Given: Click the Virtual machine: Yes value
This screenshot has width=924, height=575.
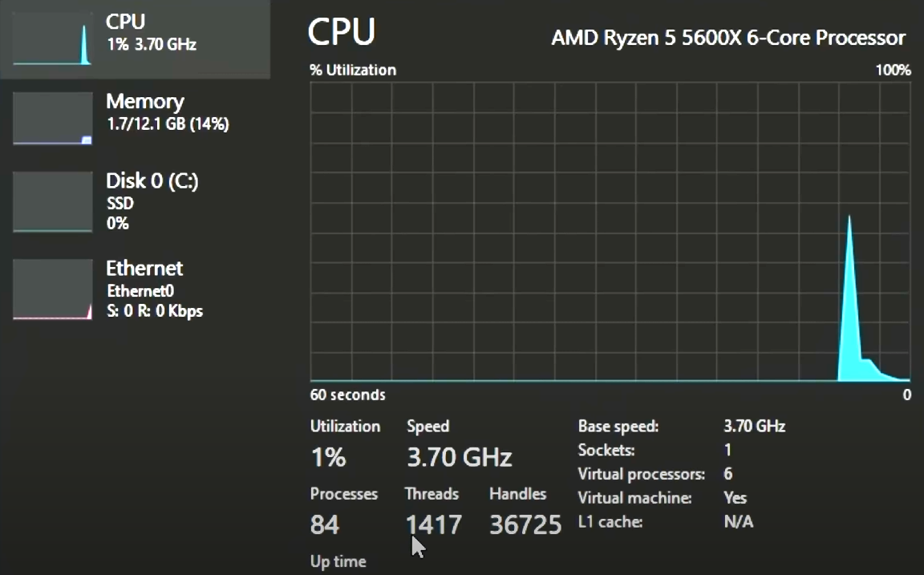Looking at the screenshot, I should point(735,498).
